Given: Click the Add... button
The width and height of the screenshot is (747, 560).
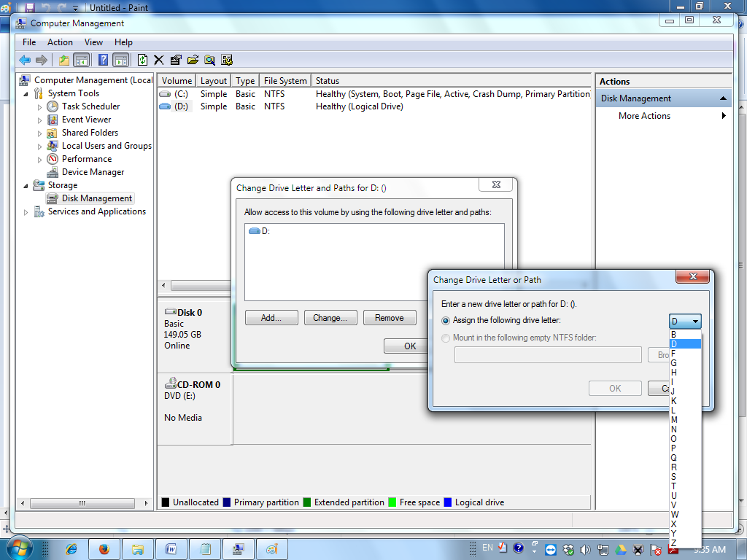Looking at the screenshot, I should tap(271, 317).
